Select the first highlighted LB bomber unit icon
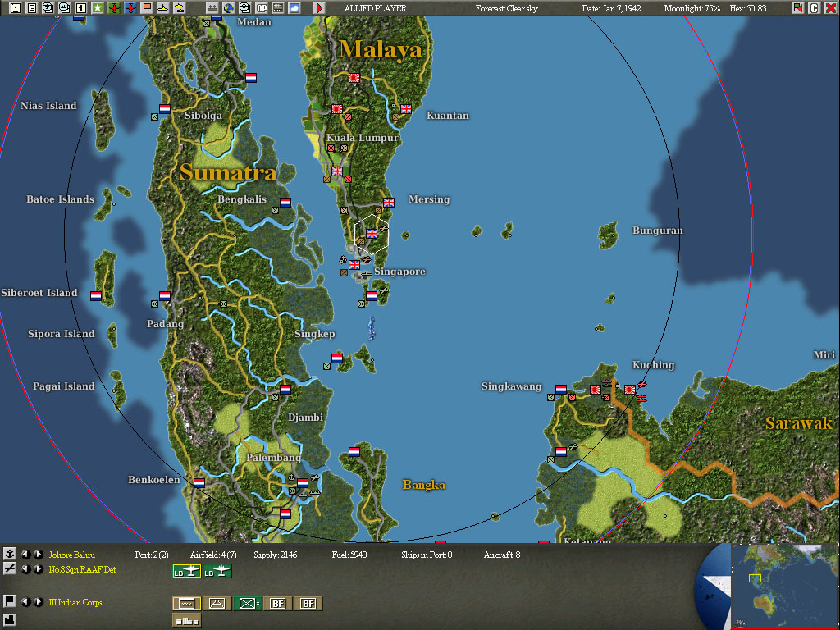Viewport: 840px width, 630px height. [x=186, y=572]
